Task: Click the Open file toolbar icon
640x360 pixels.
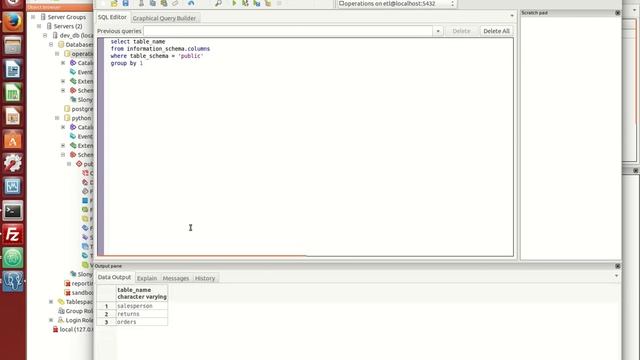Action: click(114, 3)
